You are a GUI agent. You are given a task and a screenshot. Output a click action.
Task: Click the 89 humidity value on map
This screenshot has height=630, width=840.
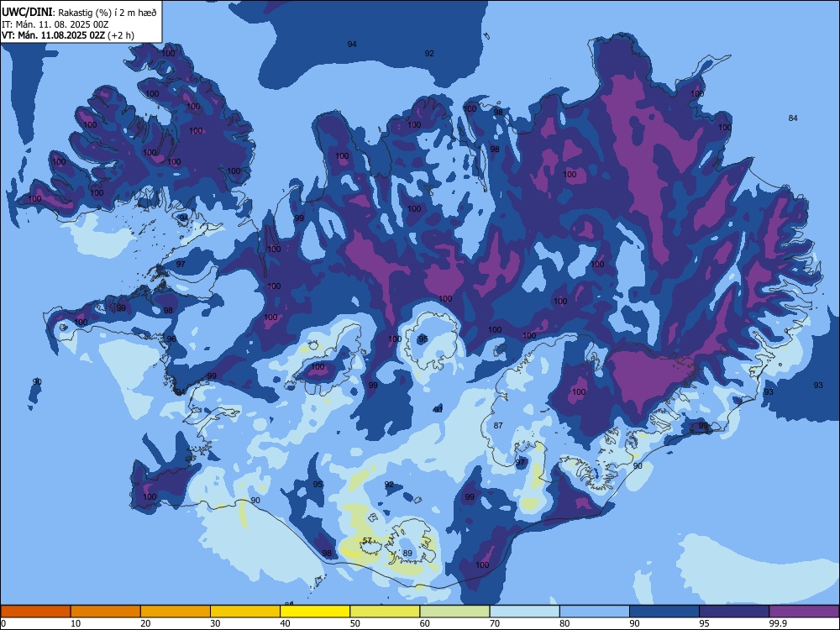pos(407,554)
